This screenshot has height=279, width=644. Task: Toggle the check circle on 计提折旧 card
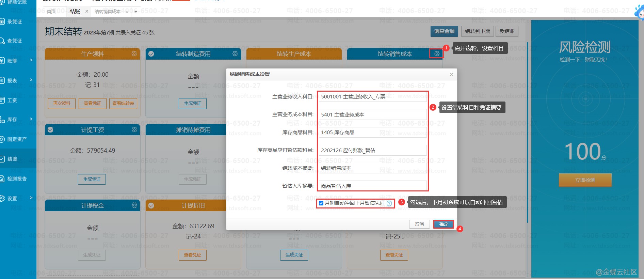pos(151,205)
